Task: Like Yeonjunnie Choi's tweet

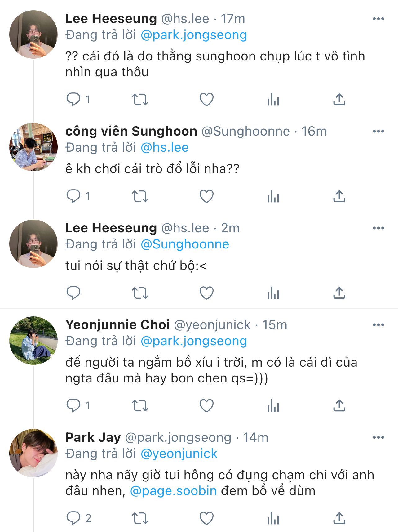Action: 206,406
